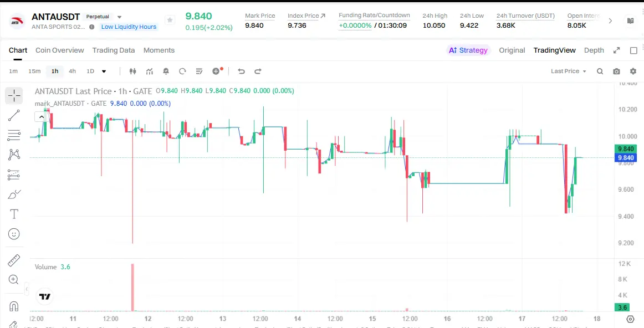Select the pattern drawing tool
This screenshot has height=328, width=644.
click(x=14, y=155)
